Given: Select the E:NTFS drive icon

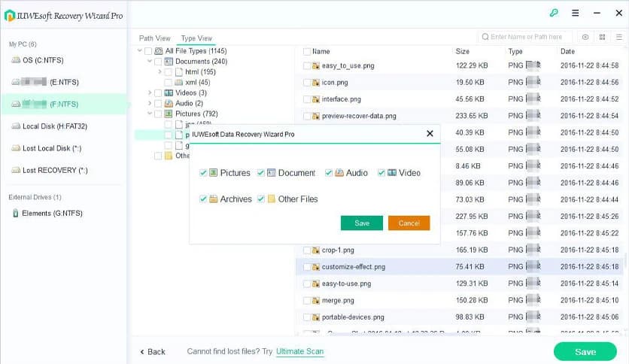Looking at the screenshot, I should [x=16, y=82].
